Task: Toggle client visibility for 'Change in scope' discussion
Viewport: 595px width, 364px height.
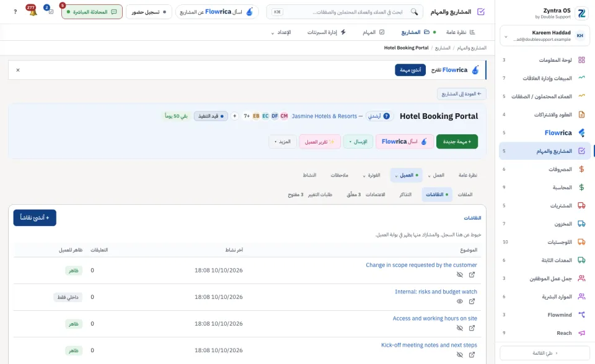Action: [x=459, y=274]
